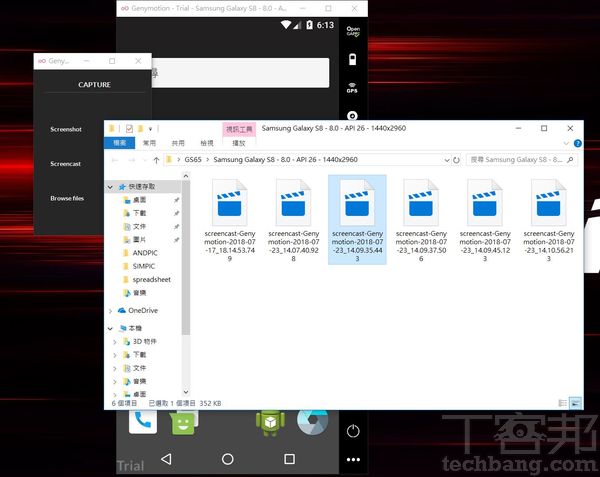Screen dimensions: 600x477
Task: Click Browse files in the Capture panel
Action: (x=67, y=198)
